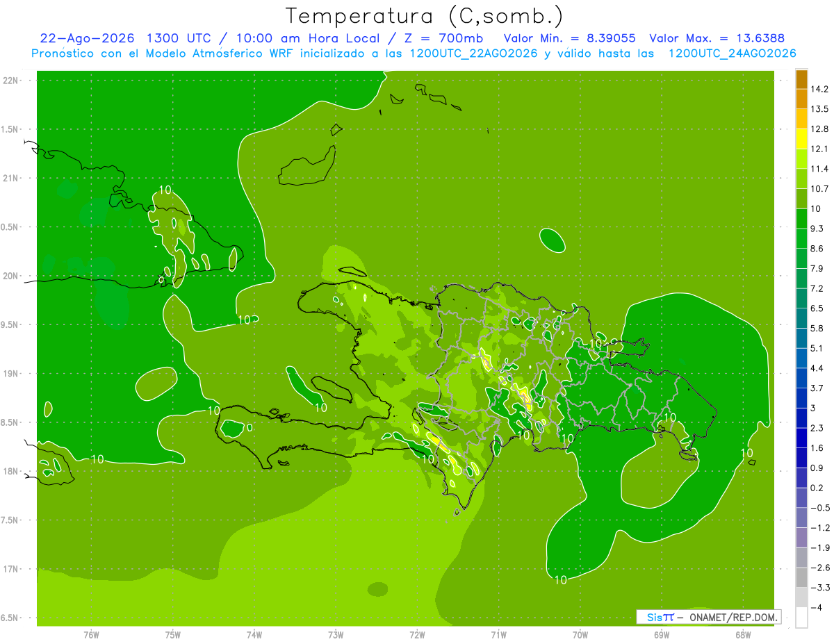
Task: Pick the legend color band between 10 and 10.7
Action: coord(801,199)
